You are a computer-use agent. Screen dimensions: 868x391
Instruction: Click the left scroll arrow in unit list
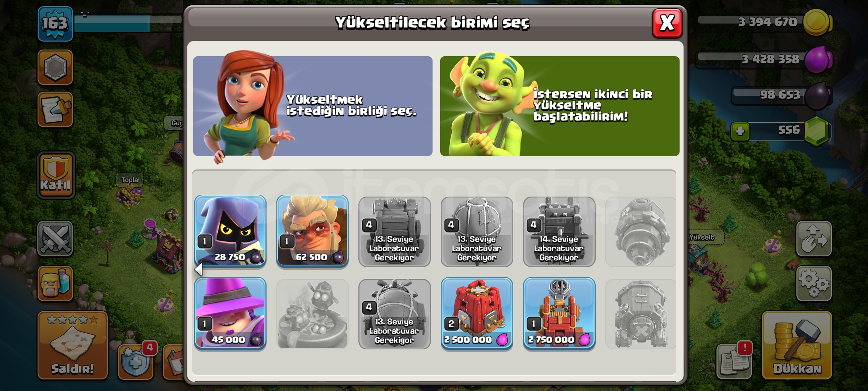tap(198, 269)
